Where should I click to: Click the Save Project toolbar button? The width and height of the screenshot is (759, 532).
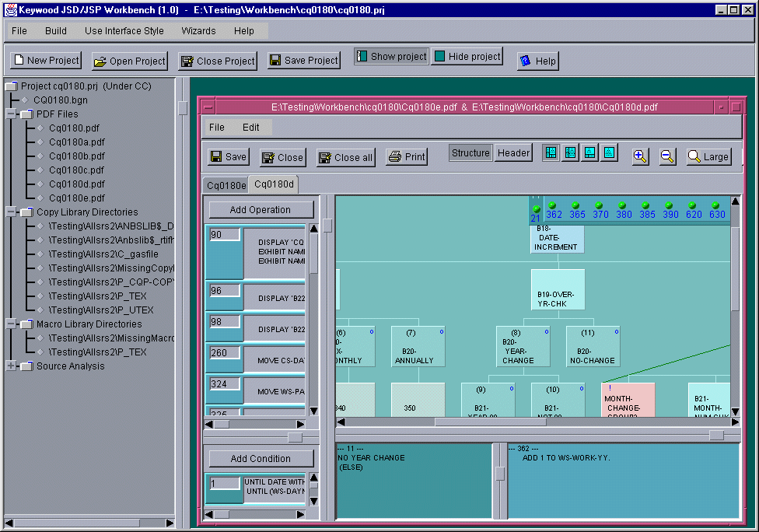304,61
